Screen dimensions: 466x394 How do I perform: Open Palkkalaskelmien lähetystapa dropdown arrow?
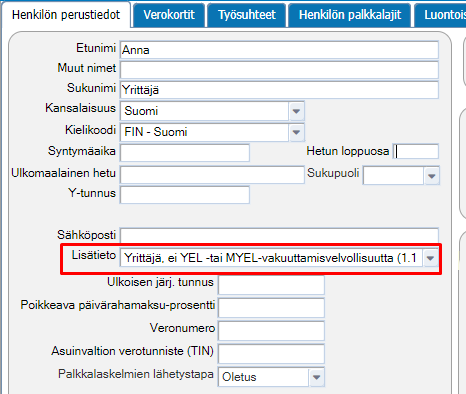316,377
